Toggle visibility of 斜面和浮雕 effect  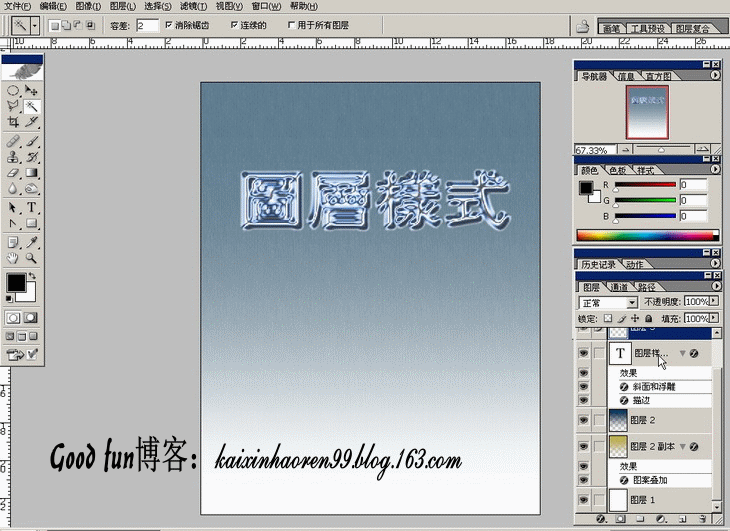583,387
